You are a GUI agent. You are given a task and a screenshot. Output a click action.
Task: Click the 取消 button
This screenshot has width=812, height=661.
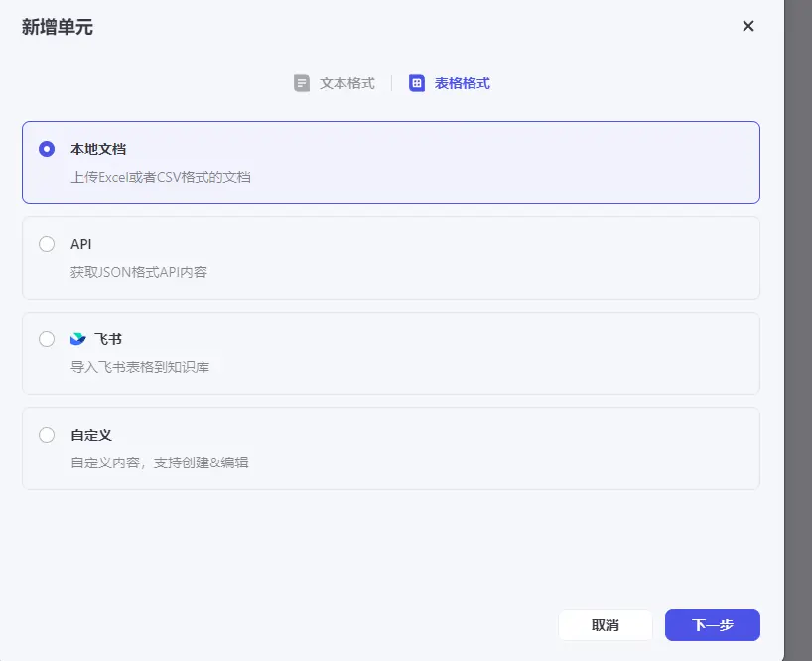pos(606,625)
